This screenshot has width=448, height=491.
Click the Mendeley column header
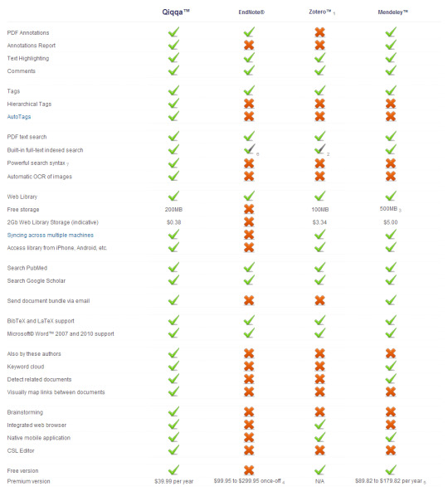392,12
